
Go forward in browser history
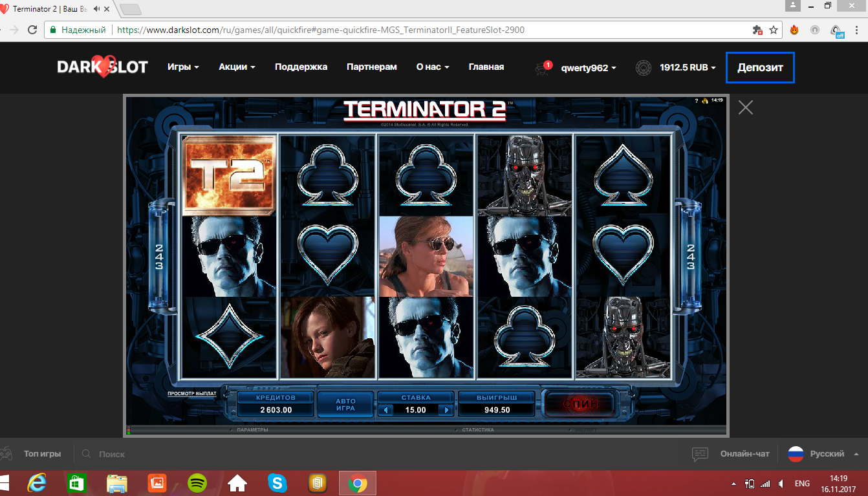[13, 30]
